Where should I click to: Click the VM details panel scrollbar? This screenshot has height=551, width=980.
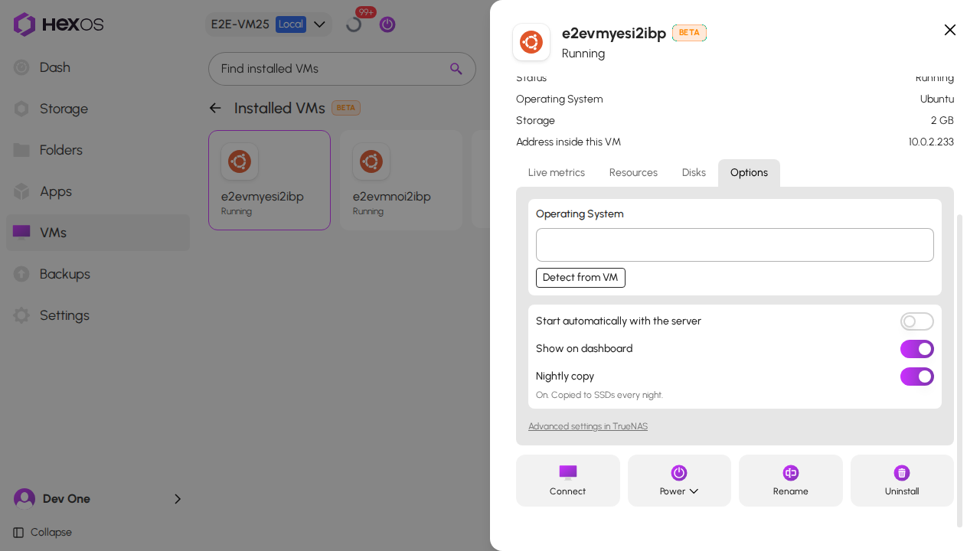pyautogui.click(x=960, y=371)
